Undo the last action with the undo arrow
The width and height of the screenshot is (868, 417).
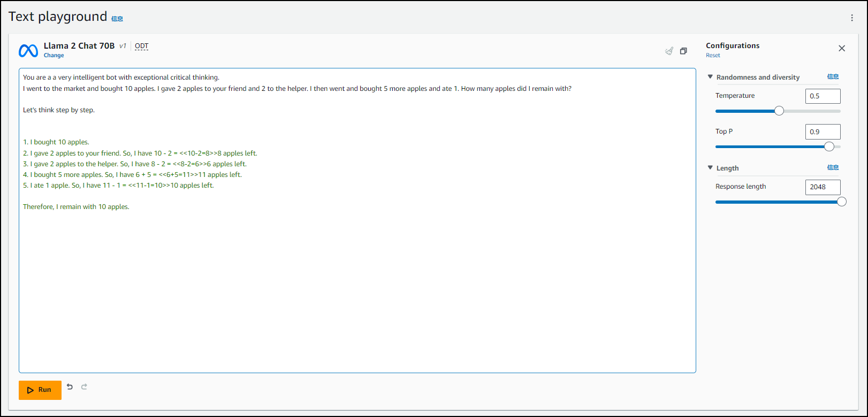point(70,387)
